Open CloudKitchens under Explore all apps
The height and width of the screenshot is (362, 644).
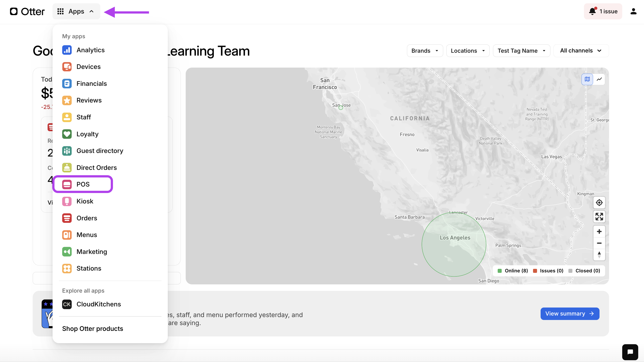point(110,304)
